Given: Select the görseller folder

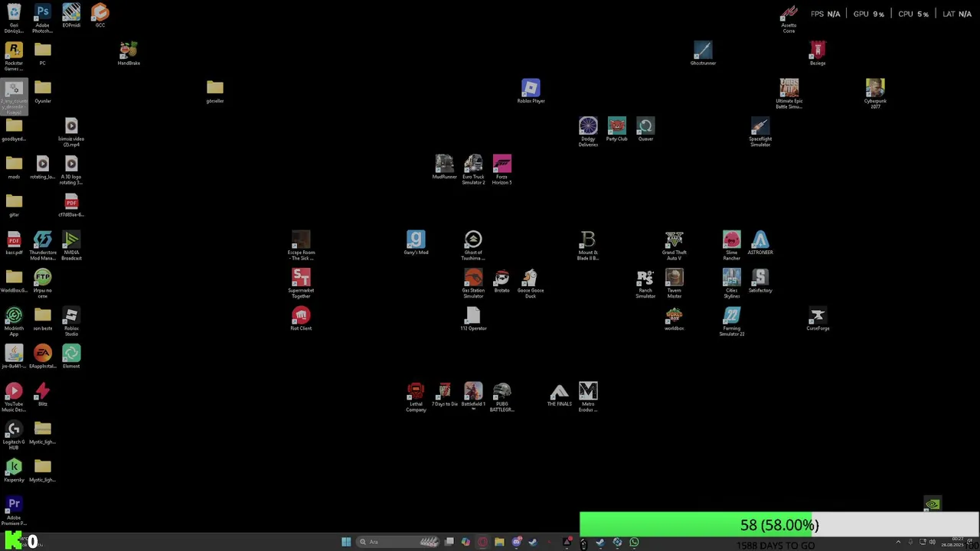Looking at the screenshot, I should tap(215, 92).
